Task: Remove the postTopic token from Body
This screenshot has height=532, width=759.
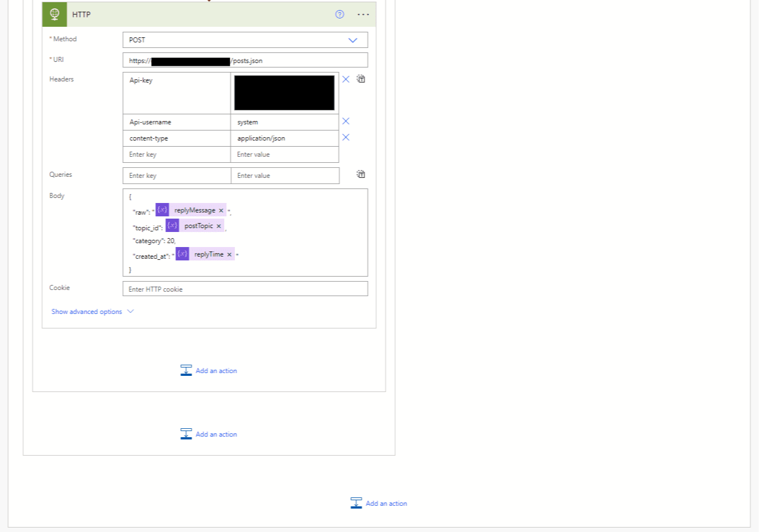Action: click(219, 226)
